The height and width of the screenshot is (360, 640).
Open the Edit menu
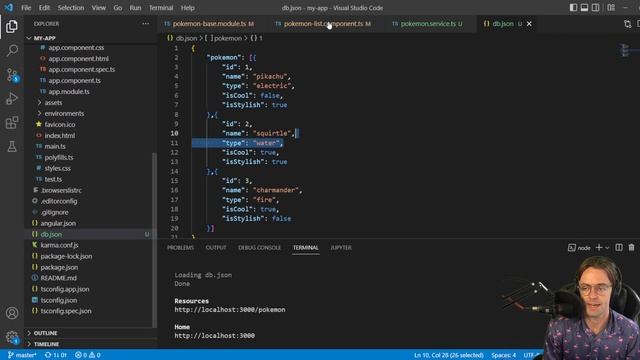pos(44,8)
